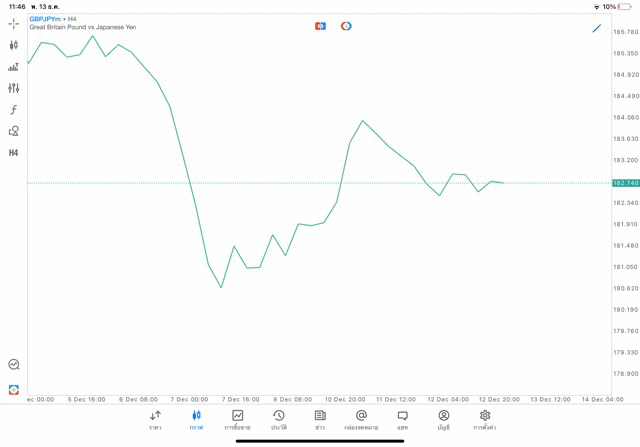640x447 pixels.
Task: Open the drawing objects shapes tool
Action: (x=14, y=131)
